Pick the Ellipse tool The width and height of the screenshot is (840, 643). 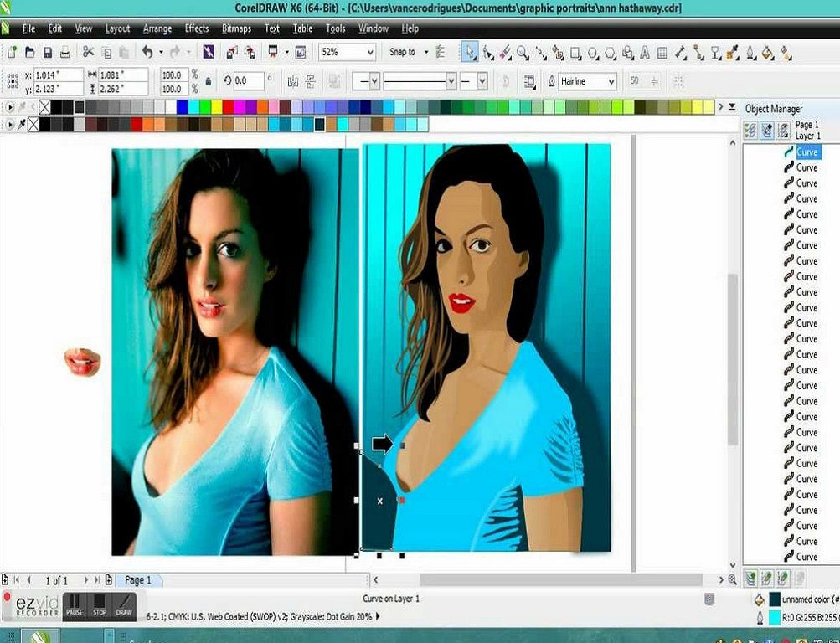tap(593, 52)
